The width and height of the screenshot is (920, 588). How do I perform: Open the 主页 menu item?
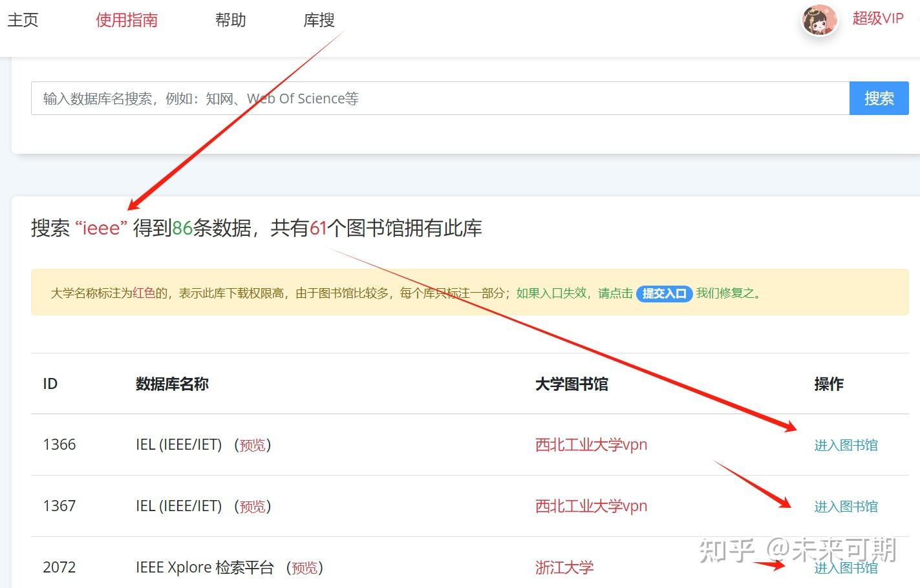(23, 20)
